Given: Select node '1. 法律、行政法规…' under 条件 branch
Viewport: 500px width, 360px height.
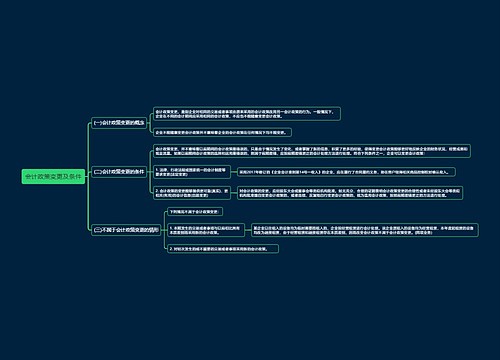Looking at the screenshot, I should point(192,172).
